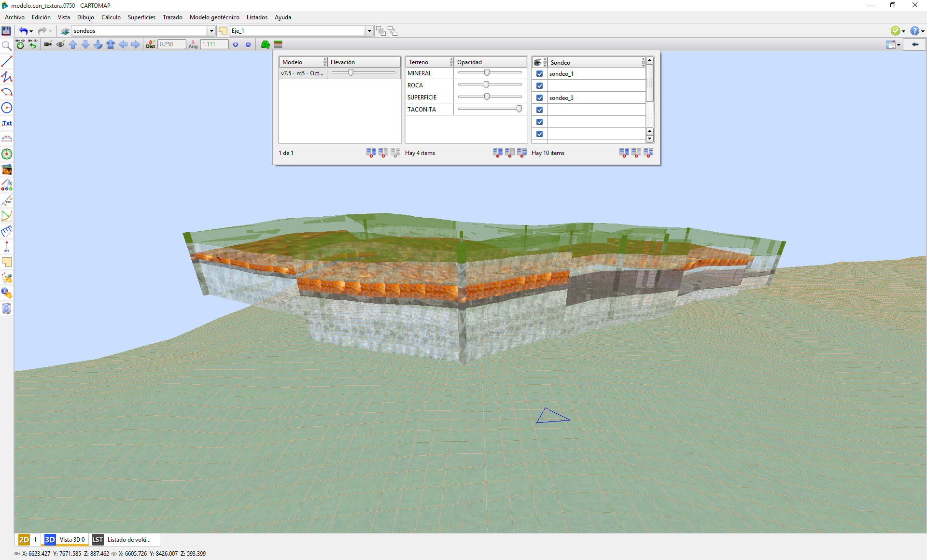The image size is (927, 560).
Task: Click the Modelo column header
Action: tap(303, 62)
